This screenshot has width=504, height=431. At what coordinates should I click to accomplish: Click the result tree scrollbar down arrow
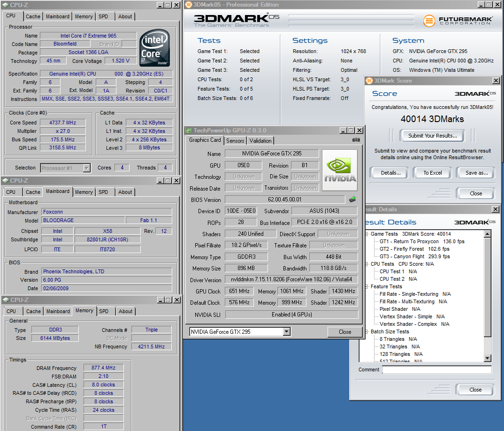488,358
